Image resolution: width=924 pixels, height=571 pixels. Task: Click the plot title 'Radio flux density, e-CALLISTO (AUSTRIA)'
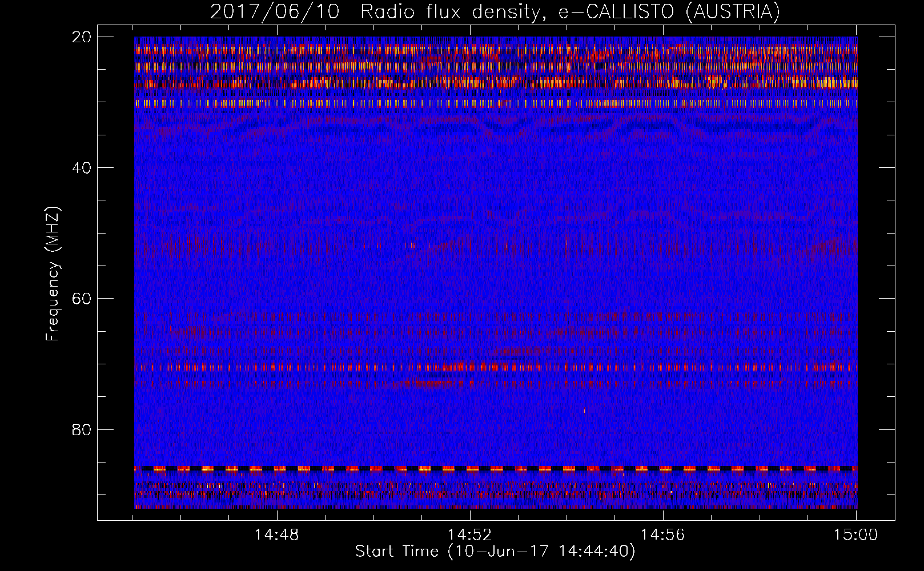pyautogui.click(x=570, y=12)
